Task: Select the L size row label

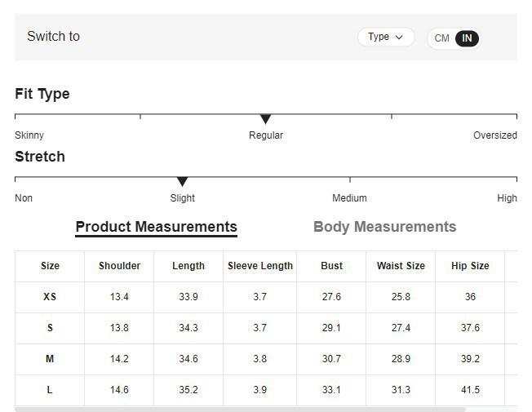Action: click(x=50, y=390)
